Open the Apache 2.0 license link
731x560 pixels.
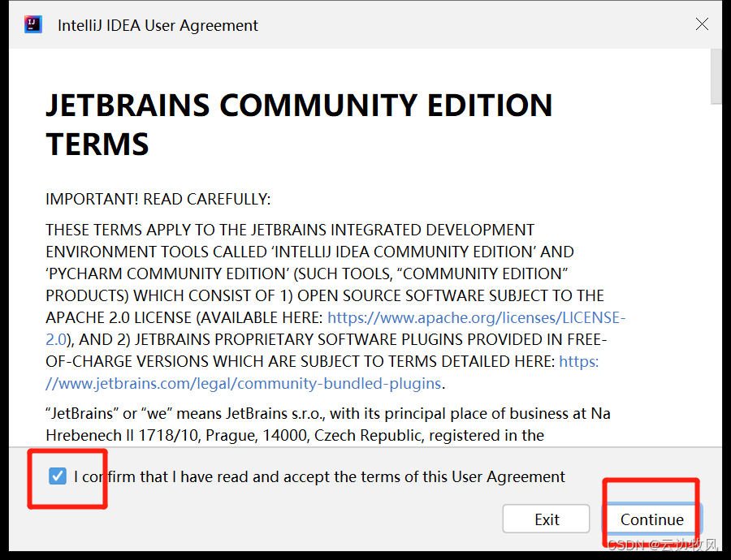tap(477, 317)
